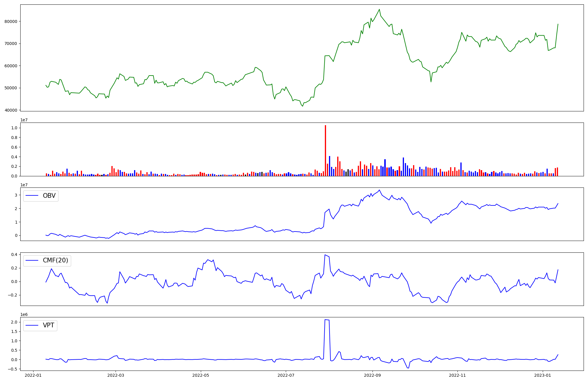Click the 2022-07 x-axis date label
The image size is (588, 382).
286,375
